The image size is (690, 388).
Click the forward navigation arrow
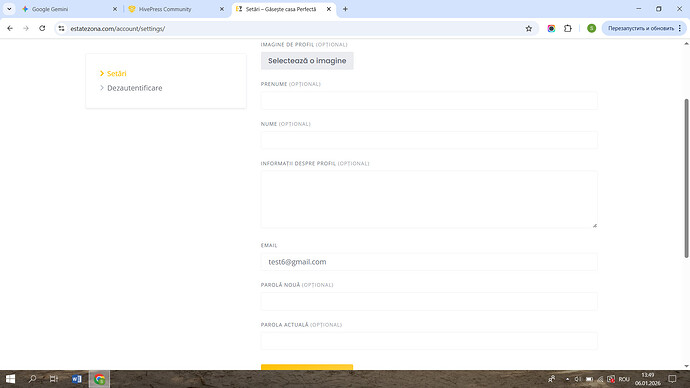(x=26, y=28)
